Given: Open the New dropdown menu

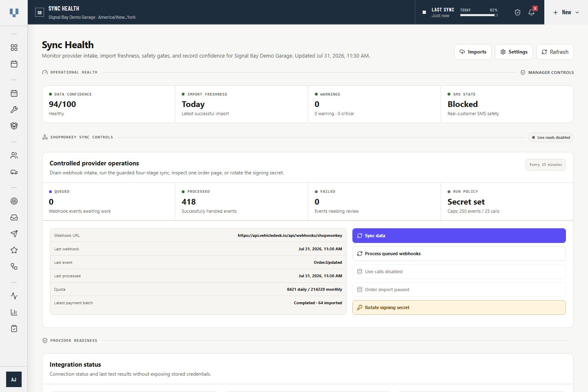Looking at the screenshot, I should (566, 13).
